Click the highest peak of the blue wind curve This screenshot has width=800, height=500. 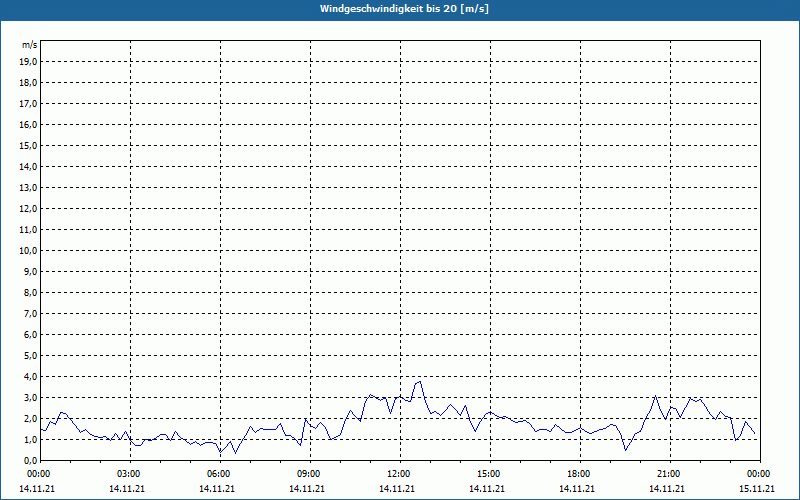click(420, 381)
